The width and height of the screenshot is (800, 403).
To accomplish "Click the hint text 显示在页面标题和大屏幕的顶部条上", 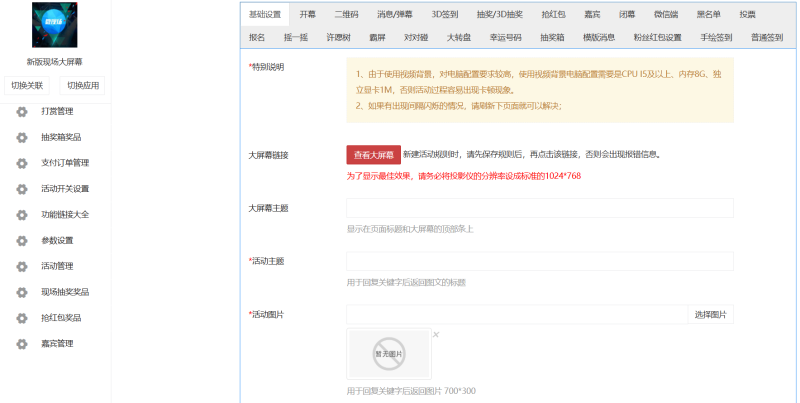I will [410, 229].
